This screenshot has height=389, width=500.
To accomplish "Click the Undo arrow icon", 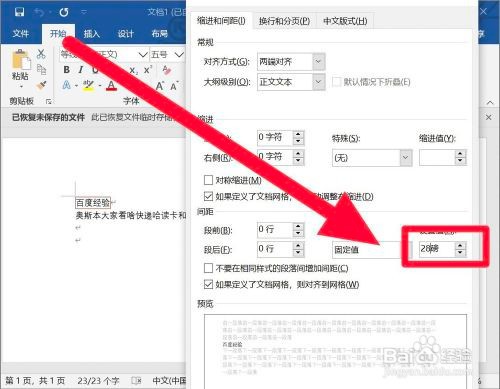I will pos(39,13).
